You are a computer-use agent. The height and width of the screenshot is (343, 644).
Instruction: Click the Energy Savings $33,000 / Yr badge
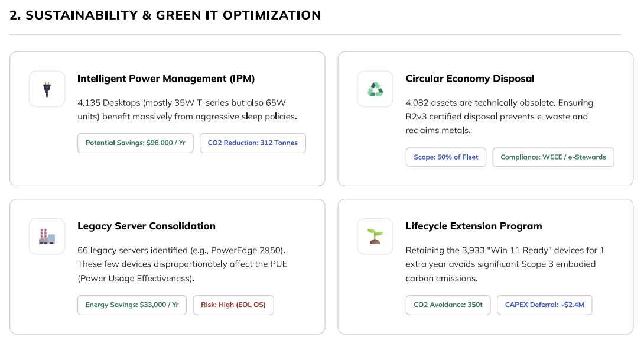pos(132,305)
